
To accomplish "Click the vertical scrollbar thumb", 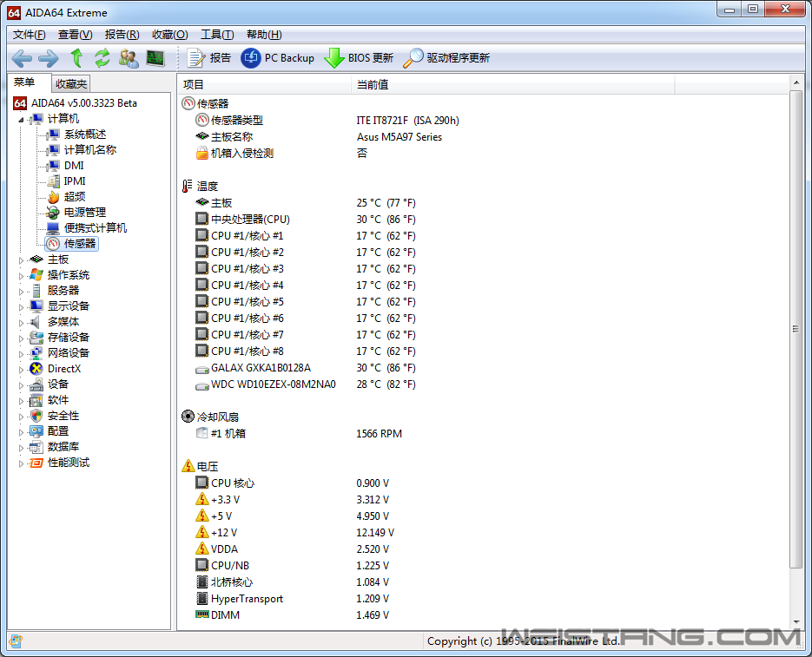I will pyautogui.click(x=796, y=329).
